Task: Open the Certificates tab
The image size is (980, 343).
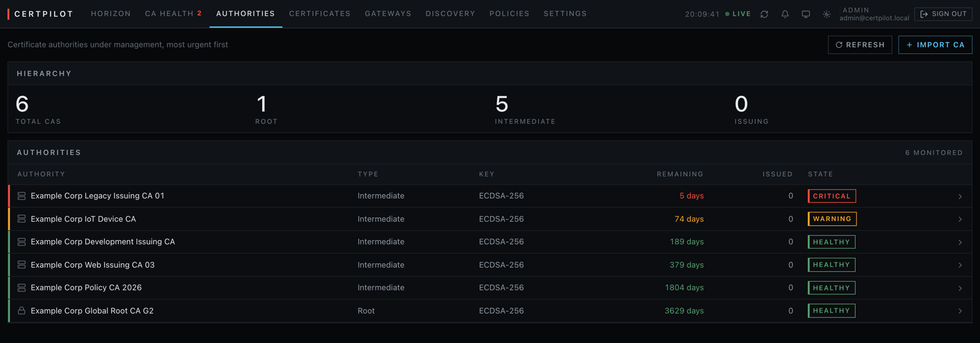Action: click(x=320, y=13)
